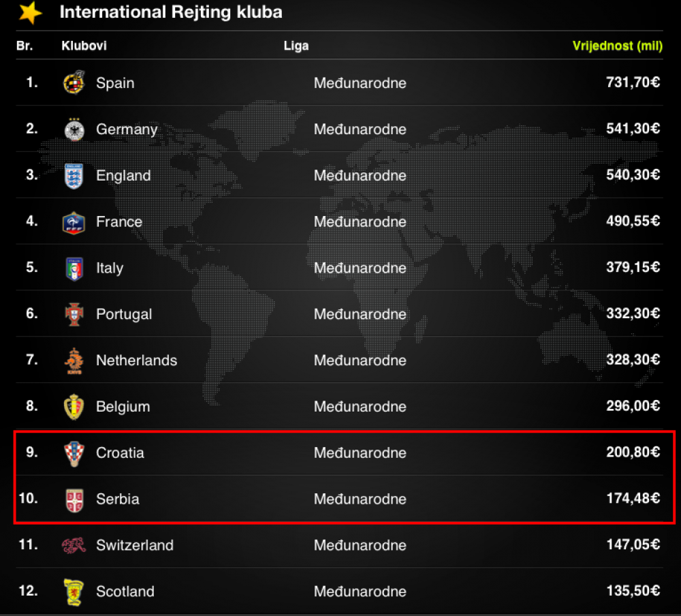The image size is (681, 616).
Task: Click the Klubovi column header
Action: pyautogui.click(x=84, y=46)
